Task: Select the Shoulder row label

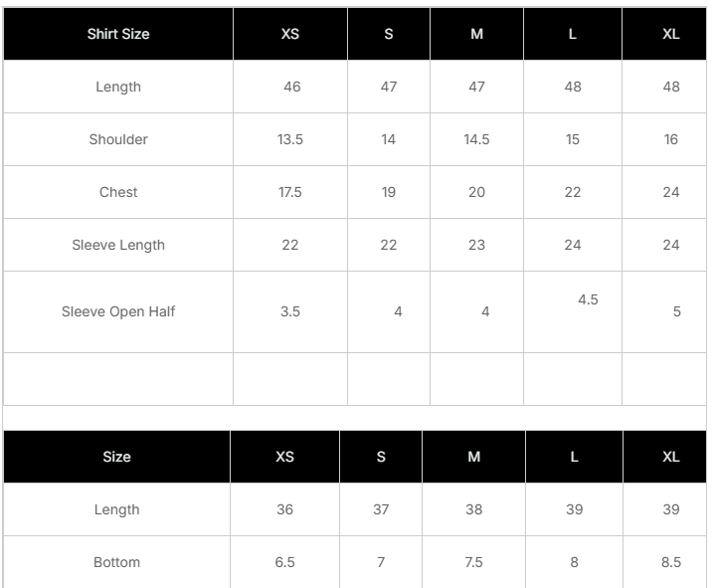Action: (x=118, y=139)
